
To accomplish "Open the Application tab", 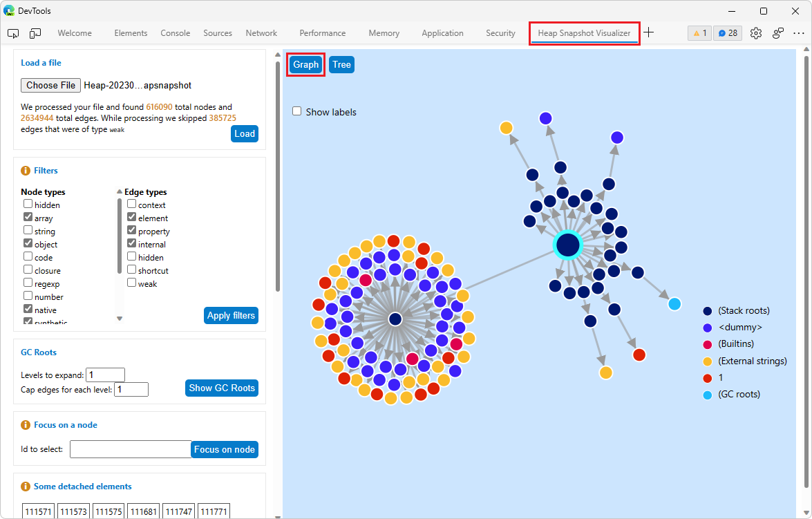I will click(442, 33).
